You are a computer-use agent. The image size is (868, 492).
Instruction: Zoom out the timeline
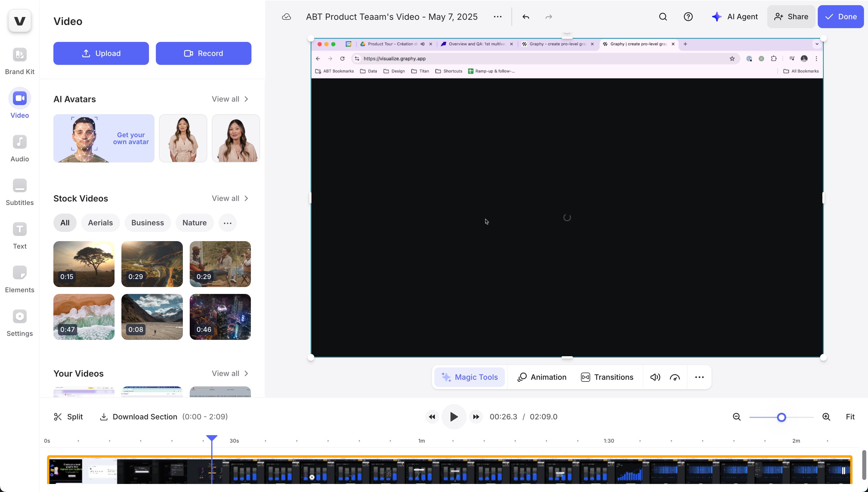tap(737, 417)
